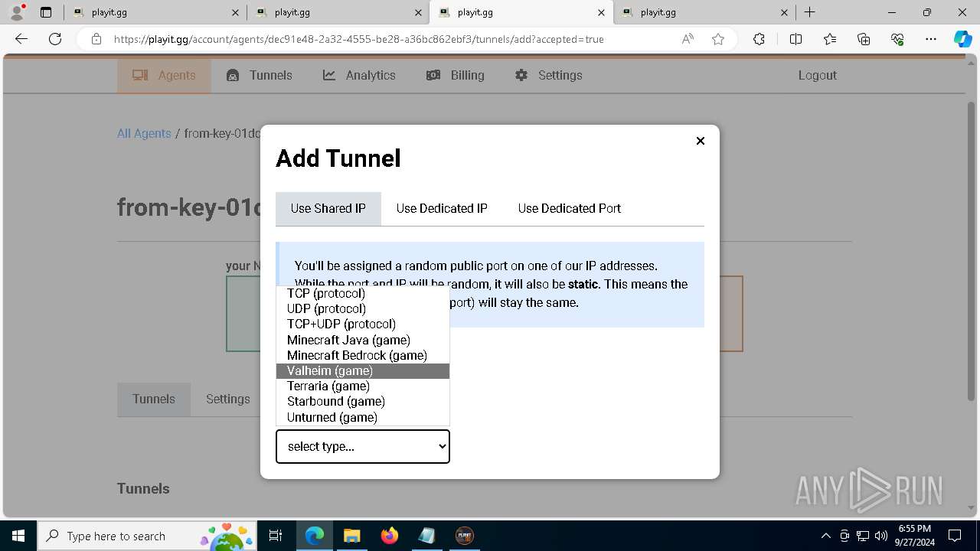Select Starbound (game) option
The width and height of the screenshot is (980, 551).
pos(362,401)
